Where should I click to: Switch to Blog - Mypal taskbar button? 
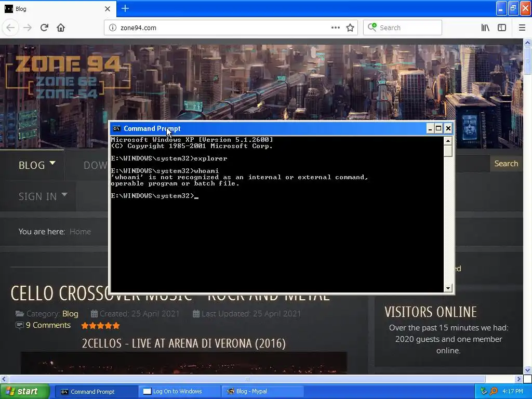262,392
